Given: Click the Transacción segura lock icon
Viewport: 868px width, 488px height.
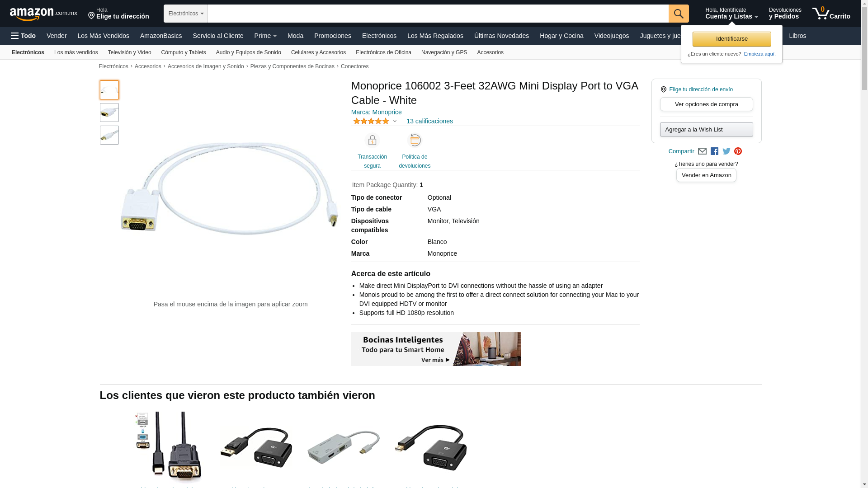Looking at the screenshot, I should (x=372, y=141).
